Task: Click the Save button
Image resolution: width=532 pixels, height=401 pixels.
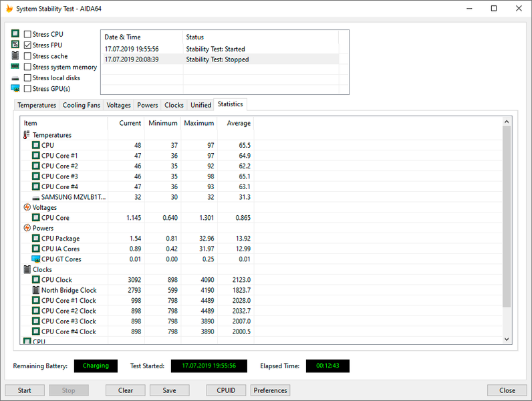Action: 169,390
